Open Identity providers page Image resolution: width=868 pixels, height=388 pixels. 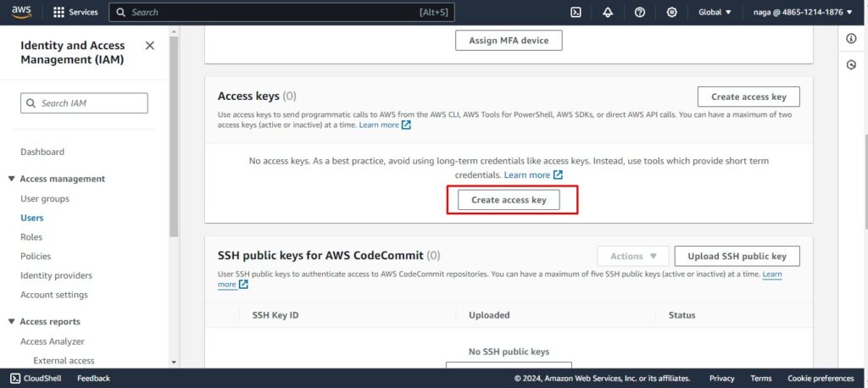[57, 275]
